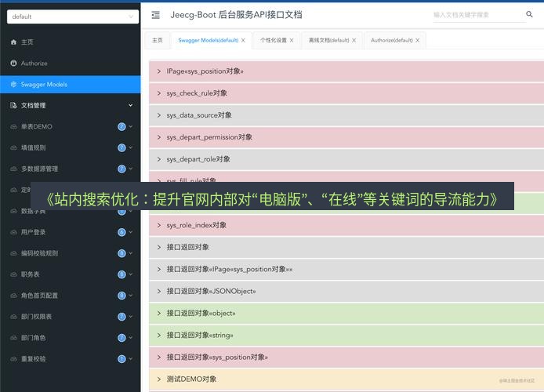Expand the 测试DEMO对象 model
This screenshot has height=392, width=544.
click(346, 379)
